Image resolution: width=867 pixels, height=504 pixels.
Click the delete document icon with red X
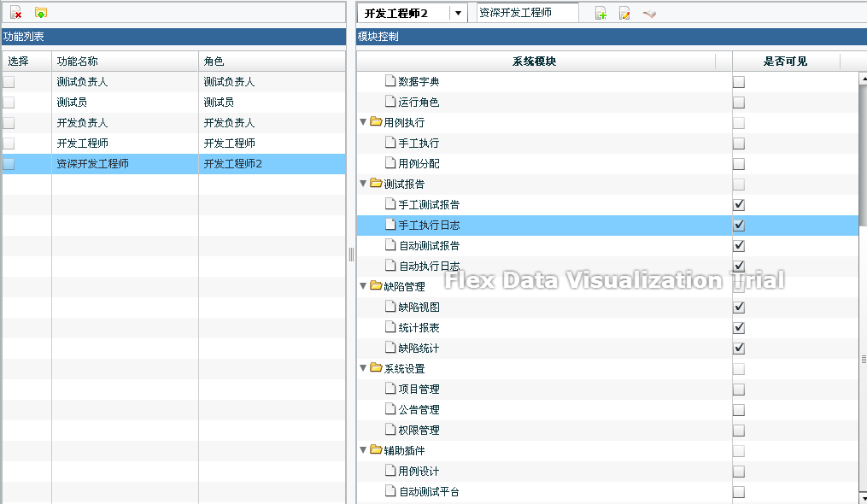click(x=15, y=13)
